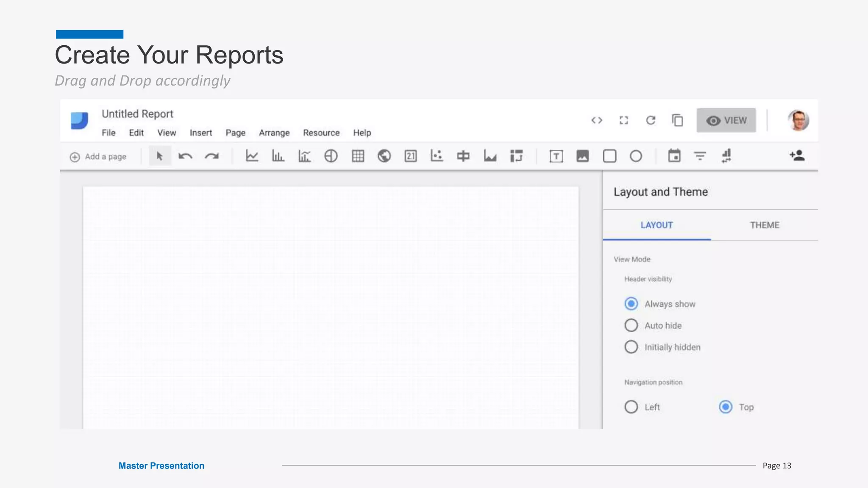Screen dimensions: 868x488
Task: Insert a scorecard
Action: coord(411,156)
